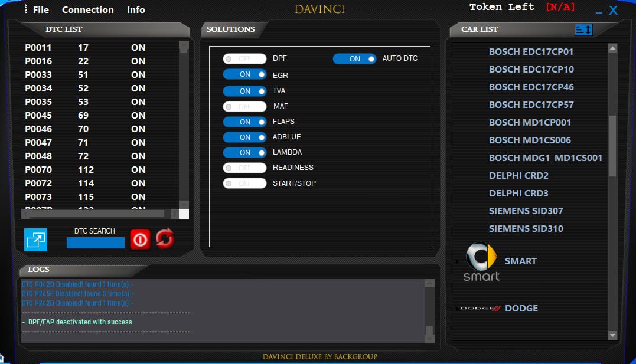Image resolution: width=636 pixels, height=364 pixels.
Task: Select DELPHI CRD3 in car list
Action: [518, 194]
